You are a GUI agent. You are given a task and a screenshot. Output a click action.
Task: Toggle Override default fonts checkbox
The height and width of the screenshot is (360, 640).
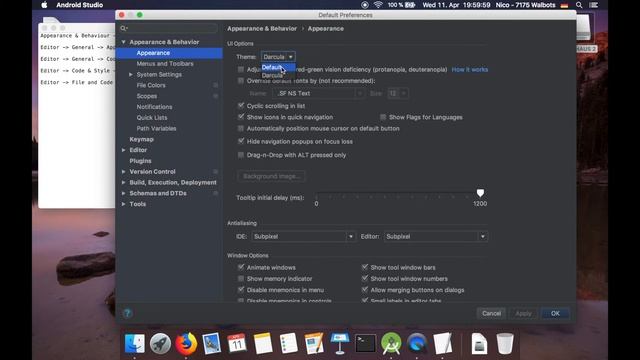click(x=241, y=81)
